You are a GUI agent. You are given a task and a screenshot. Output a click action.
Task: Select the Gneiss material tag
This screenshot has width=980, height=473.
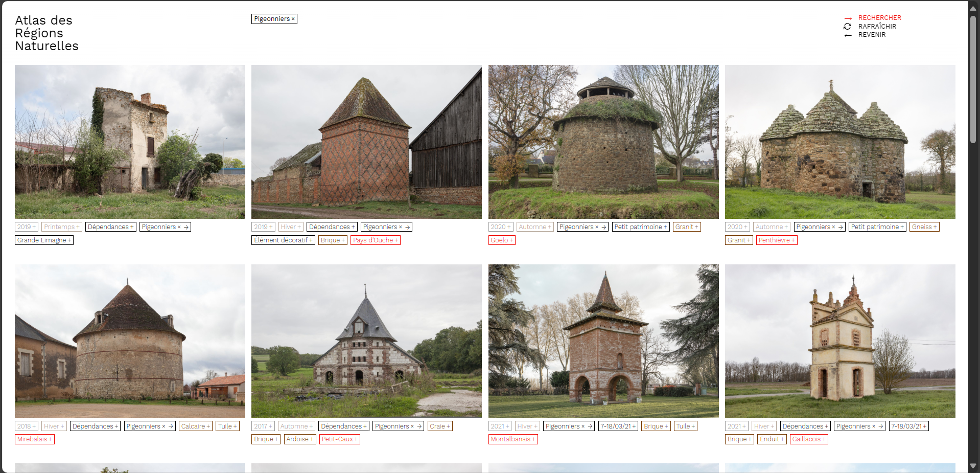[x=924, y=227]
